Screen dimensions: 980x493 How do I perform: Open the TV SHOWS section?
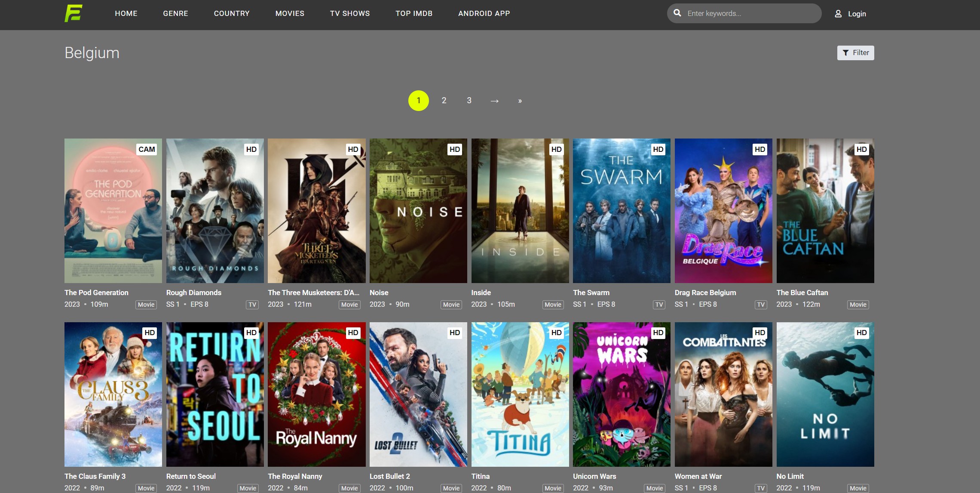pyautogui.click(x=350, y=13)
